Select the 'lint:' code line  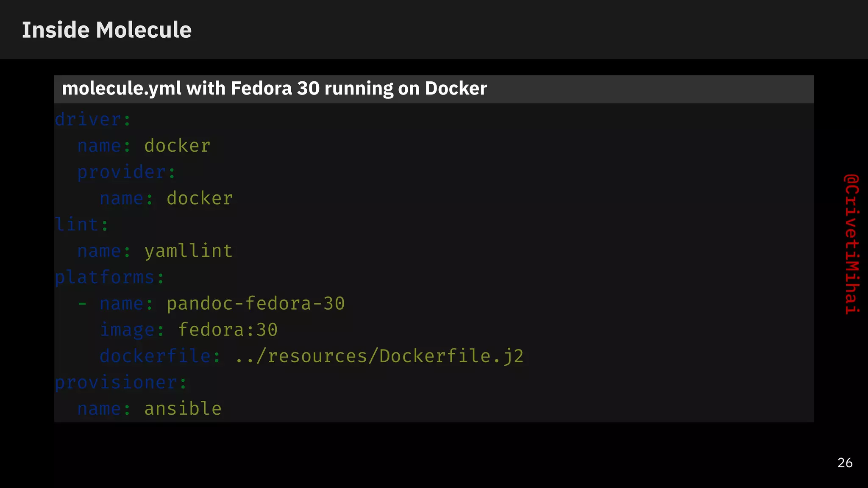82,225
